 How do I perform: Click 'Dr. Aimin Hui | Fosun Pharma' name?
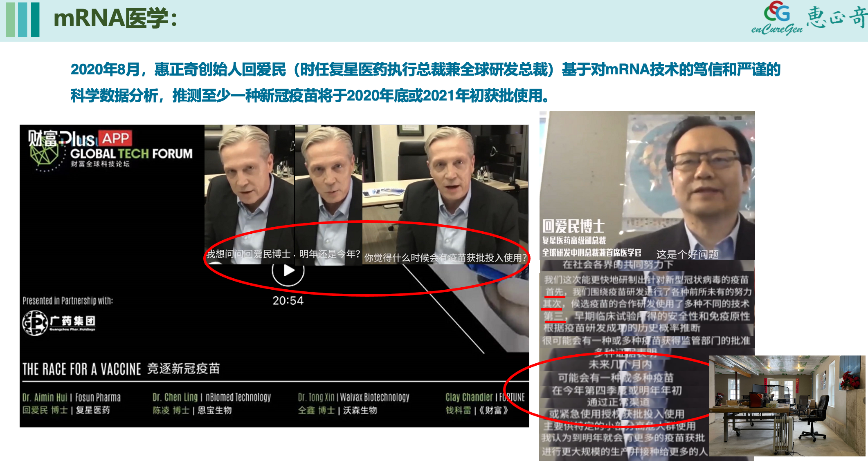(72, 397)
